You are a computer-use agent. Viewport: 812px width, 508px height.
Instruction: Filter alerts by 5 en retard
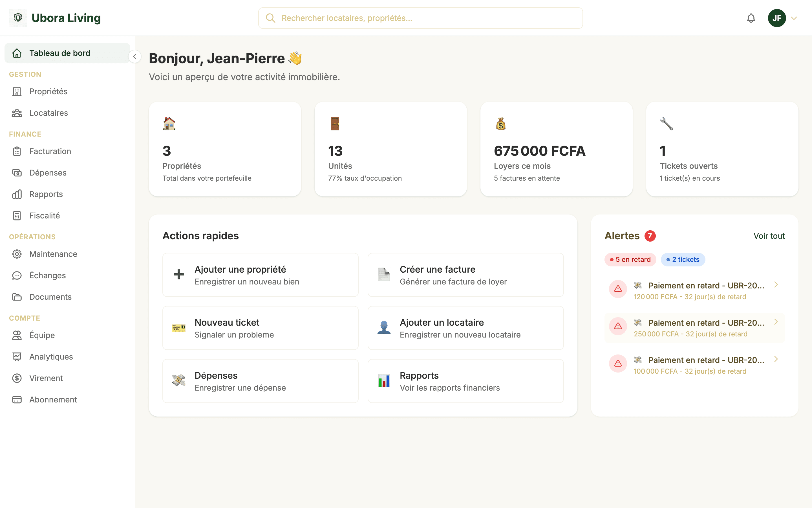pos(630,259)
